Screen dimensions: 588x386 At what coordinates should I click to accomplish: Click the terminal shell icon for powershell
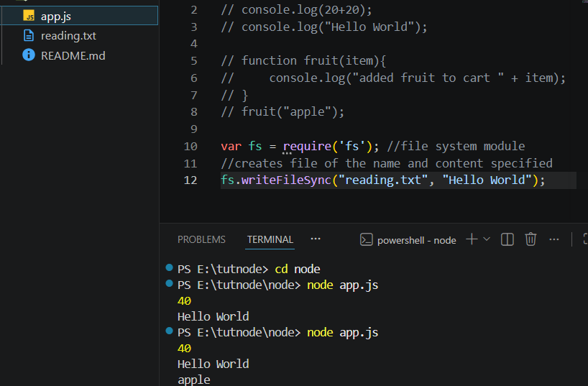click(366, 239)
